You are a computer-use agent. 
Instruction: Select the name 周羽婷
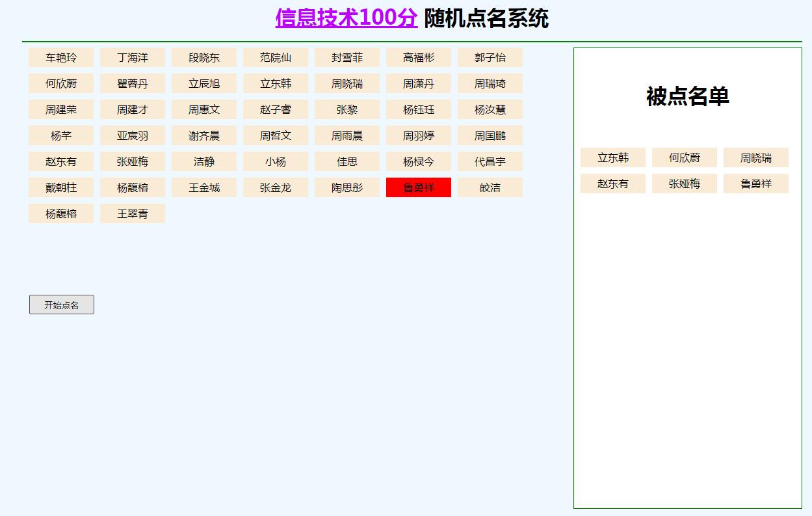pyautogui.click(x=419, y=135)
